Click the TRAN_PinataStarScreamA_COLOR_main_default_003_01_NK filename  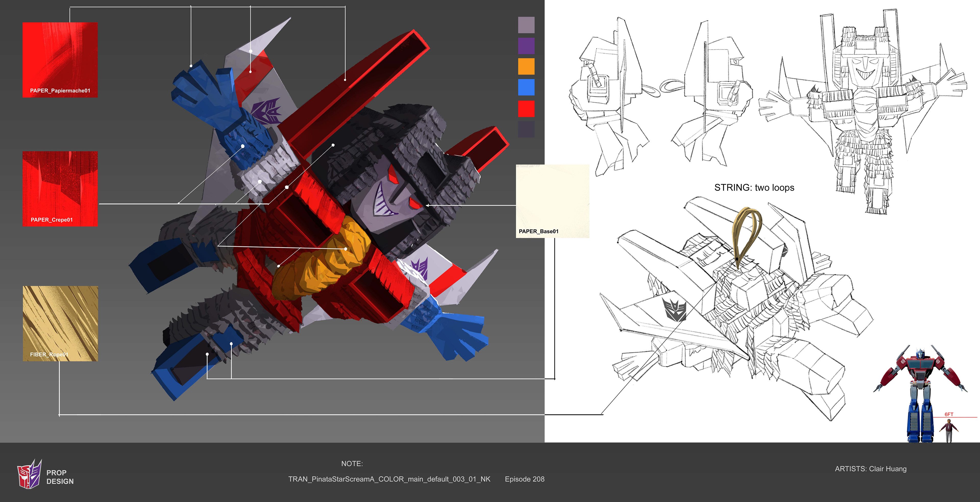pyautogui.click(x=389, y=479)
